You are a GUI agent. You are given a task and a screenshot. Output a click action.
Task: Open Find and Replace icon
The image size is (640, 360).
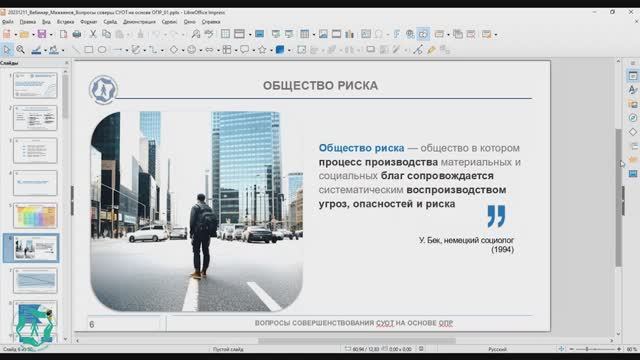click(x=196, y=34)
